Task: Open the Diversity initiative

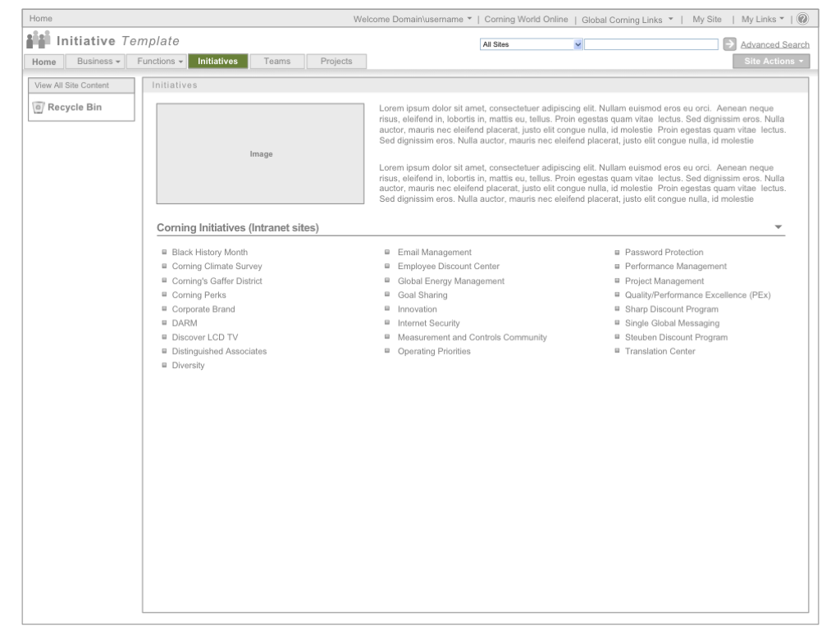Action: click(188, 365)
